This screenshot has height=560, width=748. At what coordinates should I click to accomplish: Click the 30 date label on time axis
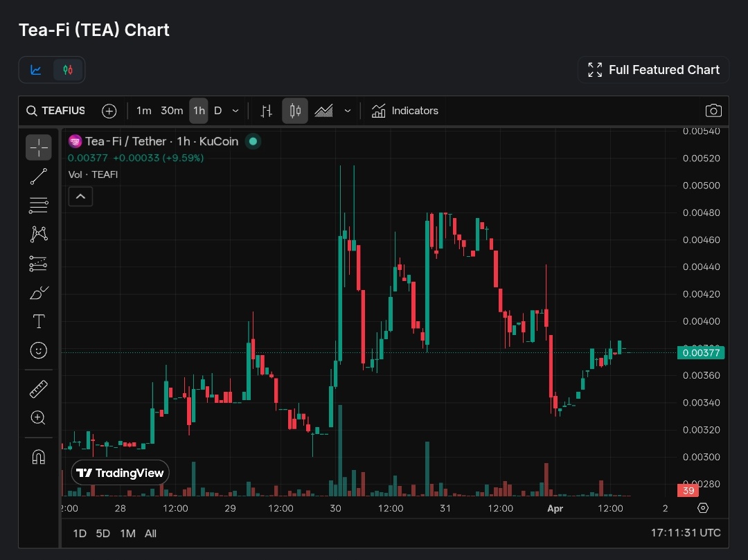click(335, 509)
